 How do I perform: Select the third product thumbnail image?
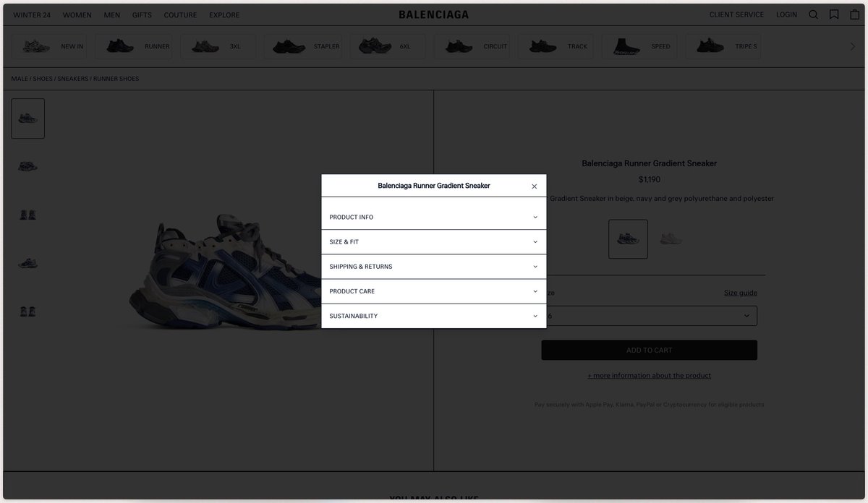(28, 215)
